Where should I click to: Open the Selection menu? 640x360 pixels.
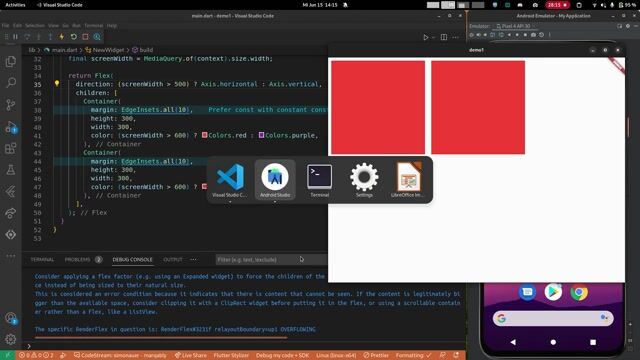(x=35, y=25)
